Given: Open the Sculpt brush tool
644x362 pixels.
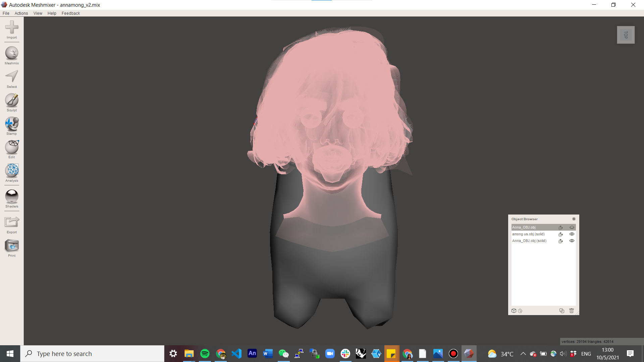Looking at the screenshot, I should 12,103.
